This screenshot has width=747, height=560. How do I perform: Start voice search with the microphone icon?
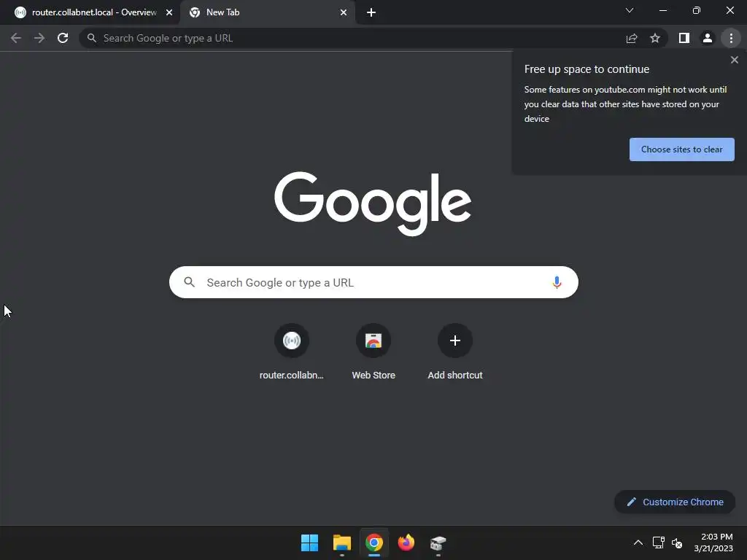(557, 282)
